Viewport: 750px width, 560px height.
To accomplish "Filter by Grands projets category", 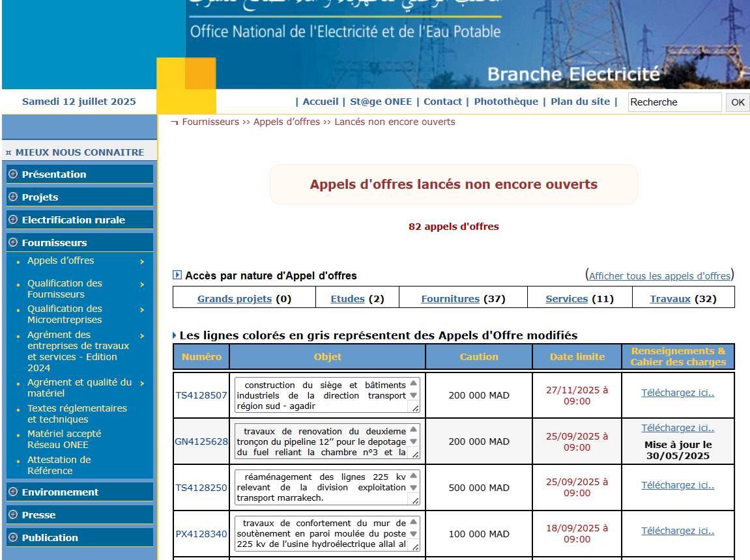I will click(235, 299).
